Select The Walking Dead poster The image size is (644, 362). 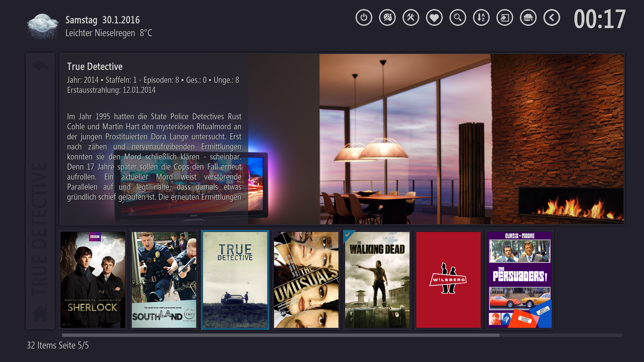pyautogui.click(x=377, y=280)
